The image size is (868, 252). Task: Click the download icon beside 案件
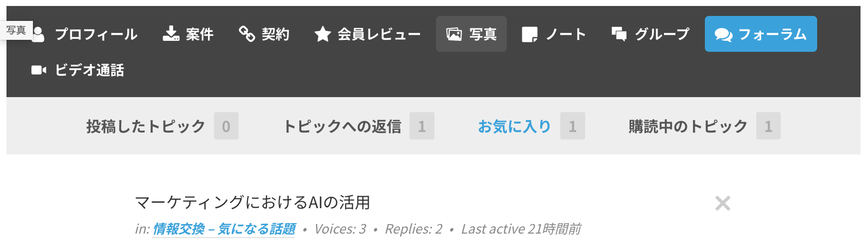click(x=171, y=34)
